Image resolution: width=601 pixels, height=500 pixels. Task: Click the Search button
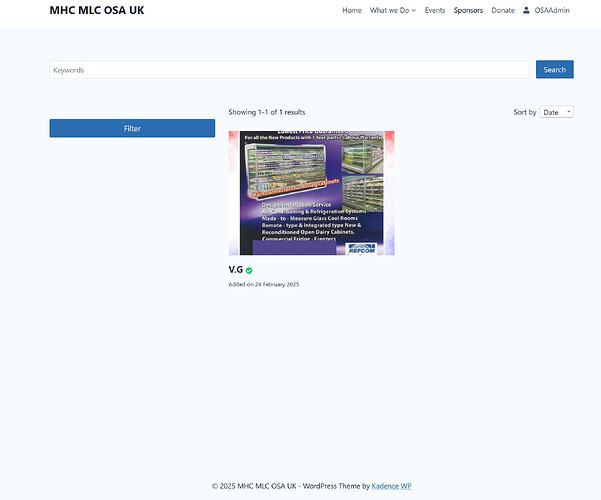pyautogui.click(x=555, y=69)
